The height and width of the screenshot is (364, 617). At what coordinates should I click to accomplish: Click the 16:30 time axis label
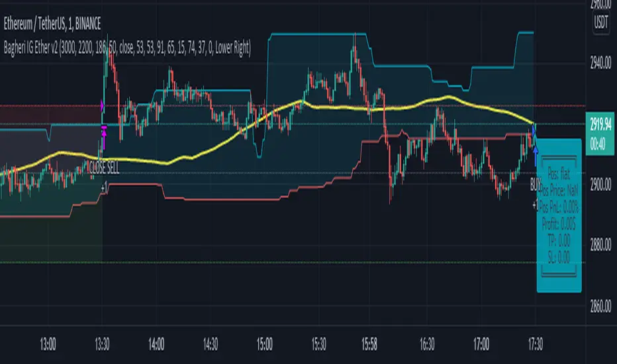click(x=428, y=344)
